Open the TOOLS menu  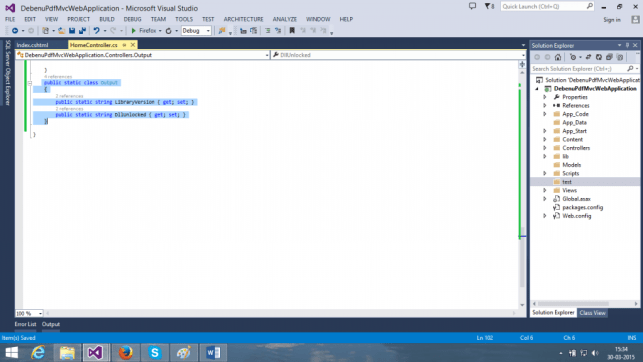(184, 19)
